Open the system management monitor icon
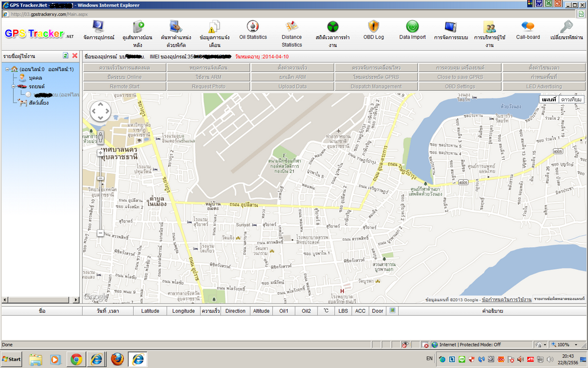 450,27
